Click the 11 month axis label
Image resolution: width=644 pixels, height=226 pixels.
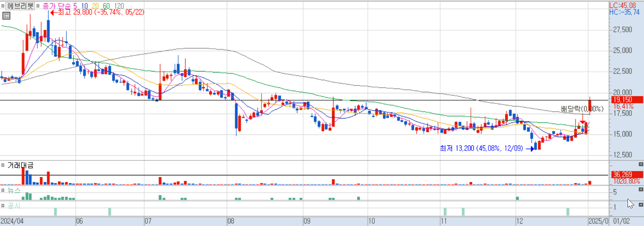[443, 221]
